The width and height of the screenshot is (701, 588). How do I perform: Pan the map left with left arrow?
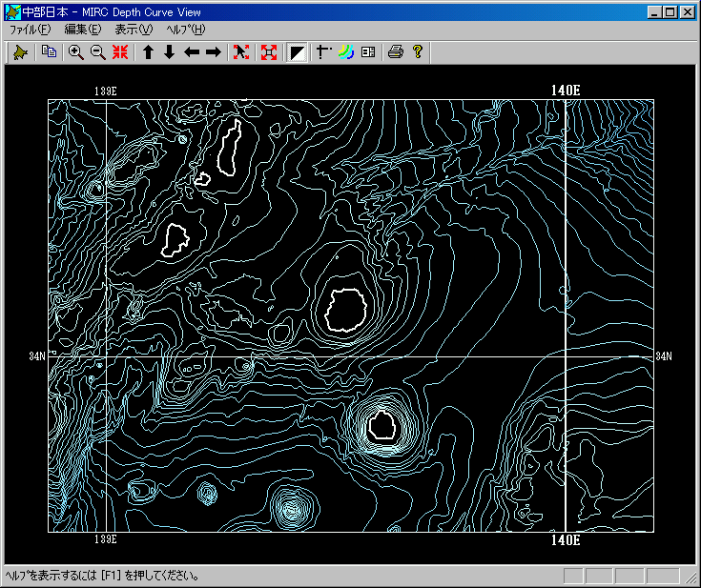pos(192,52)
